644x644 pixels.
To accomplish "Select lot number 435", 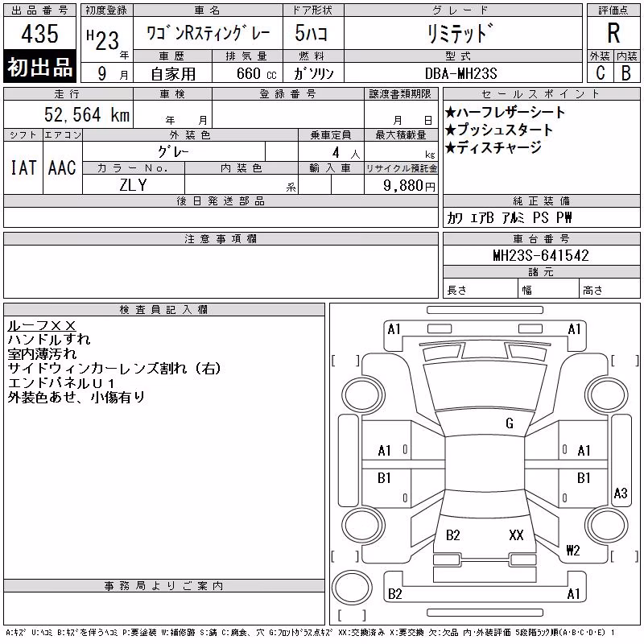I will click(x=39, y=33).
